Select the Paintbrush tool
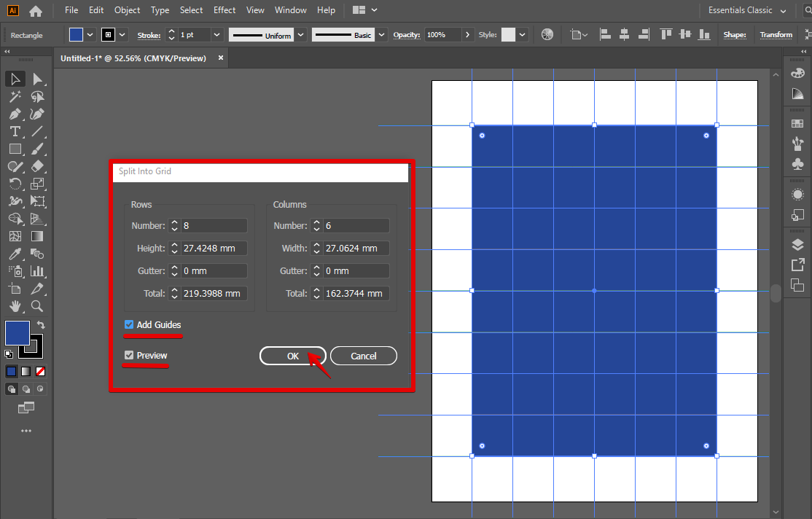The image size is (812, 519). coord(37,149)
